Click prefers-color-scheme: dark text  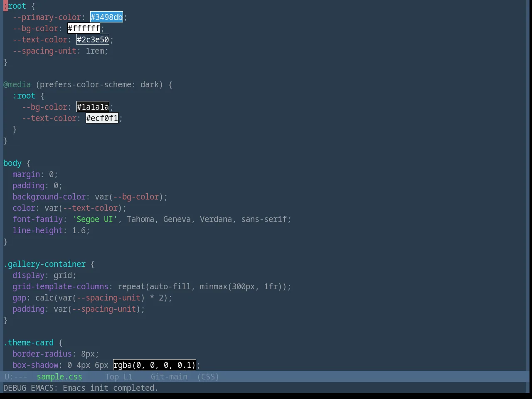(x=99, y=84)
